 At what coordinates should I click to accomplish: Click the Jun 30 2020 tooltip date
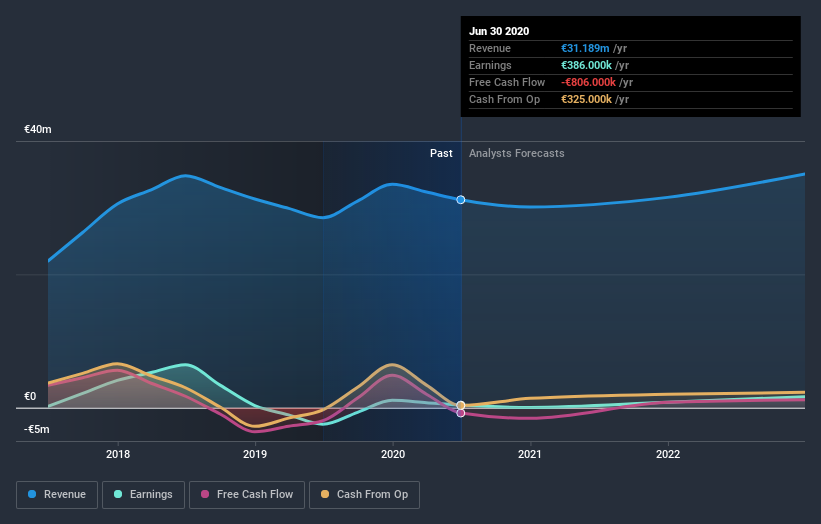tap(499, 31)
